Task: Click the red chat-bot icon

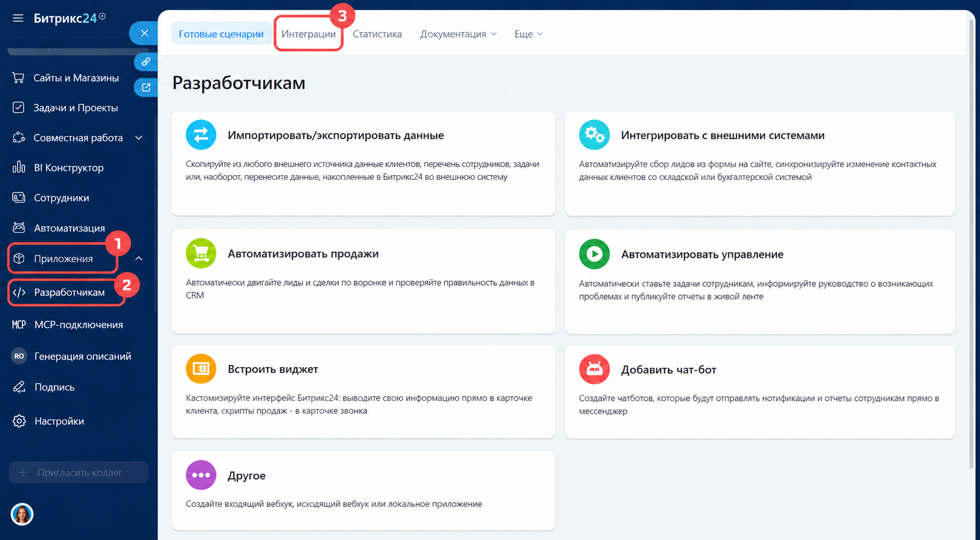Action: 594,369
